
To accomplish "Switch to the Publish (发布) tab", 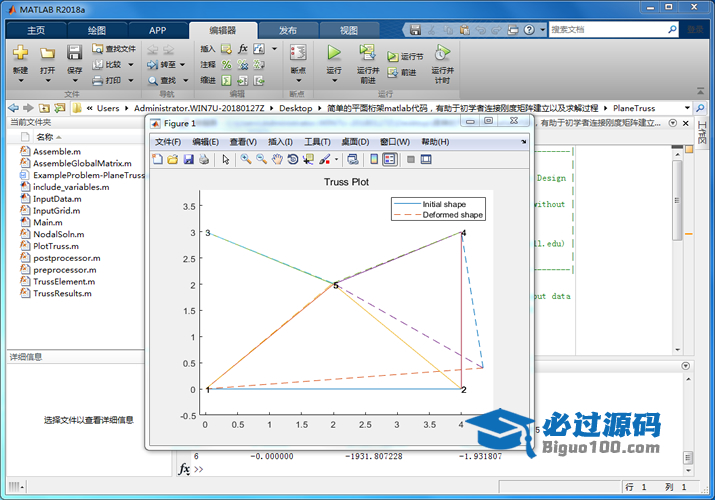I will (288, 31).
